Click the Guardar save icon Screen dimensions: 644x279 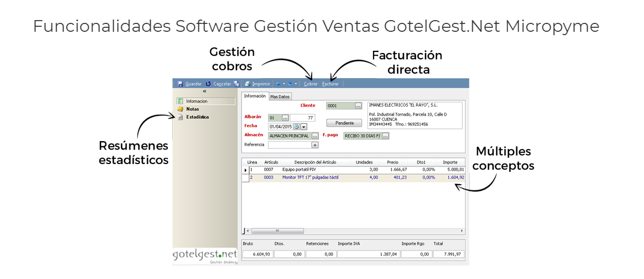(x=180, y=84)
